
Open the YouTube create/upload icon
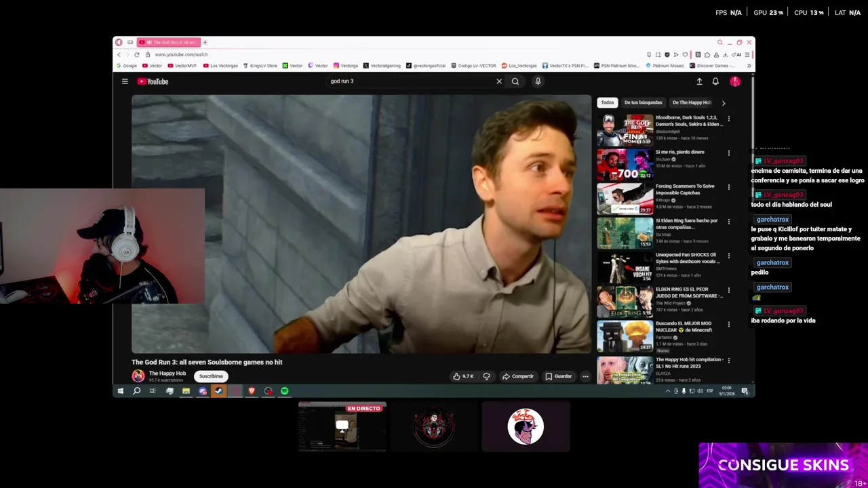pyautogui.click(x=699, y=81)
